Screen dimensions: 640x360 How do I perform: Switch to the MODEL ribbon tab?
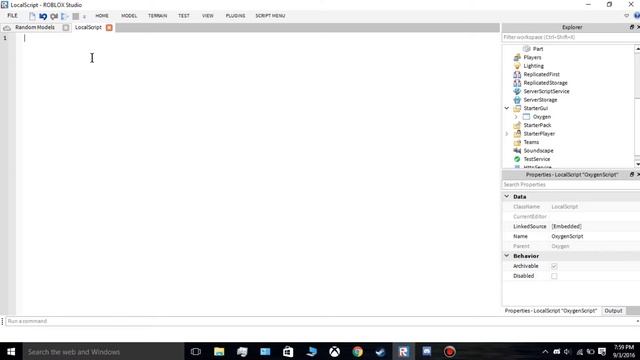click(129, 16)
